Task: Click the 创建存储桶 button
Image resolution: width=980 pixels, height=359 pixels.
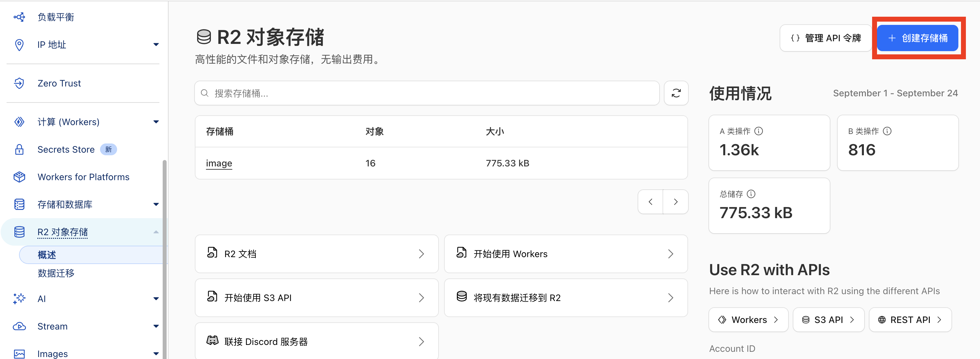Action: (x=918, y=38)
